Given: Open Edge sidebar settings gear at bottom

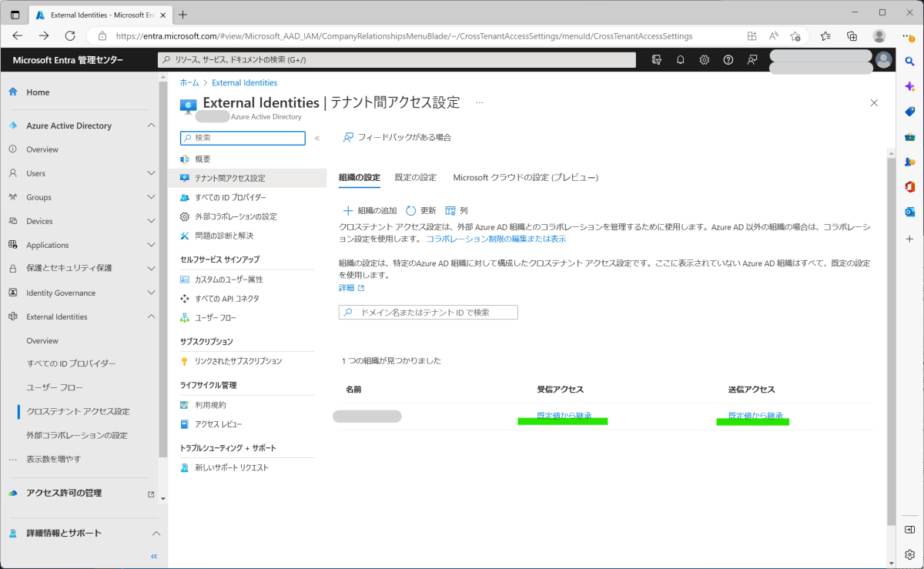Looking at the screenshot, I should (909, 554).
